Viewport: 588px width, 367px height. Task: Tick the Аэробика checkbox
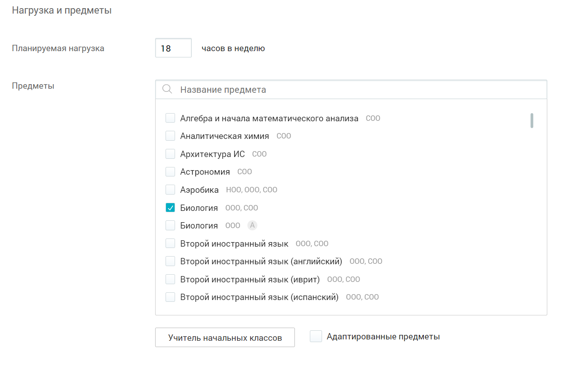[170, 190]
